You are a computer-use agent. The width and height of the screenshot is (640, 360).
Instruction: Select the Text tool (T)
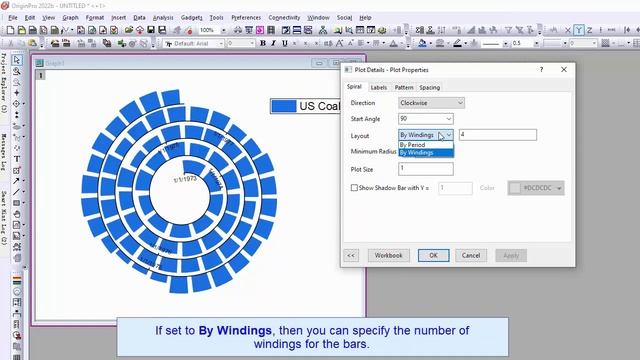16,159
